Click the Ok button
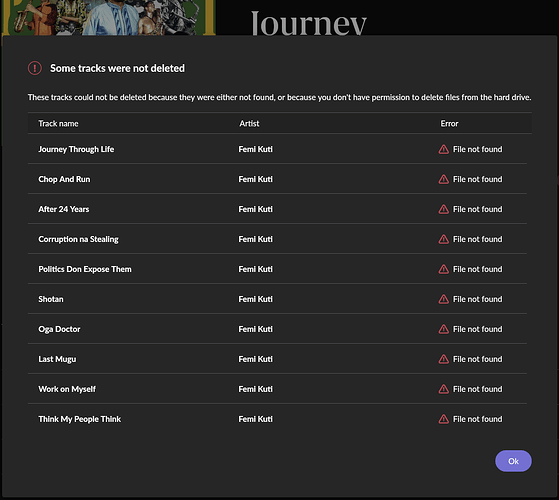Screen dimensions: 559x500 [x=513, y=461]
